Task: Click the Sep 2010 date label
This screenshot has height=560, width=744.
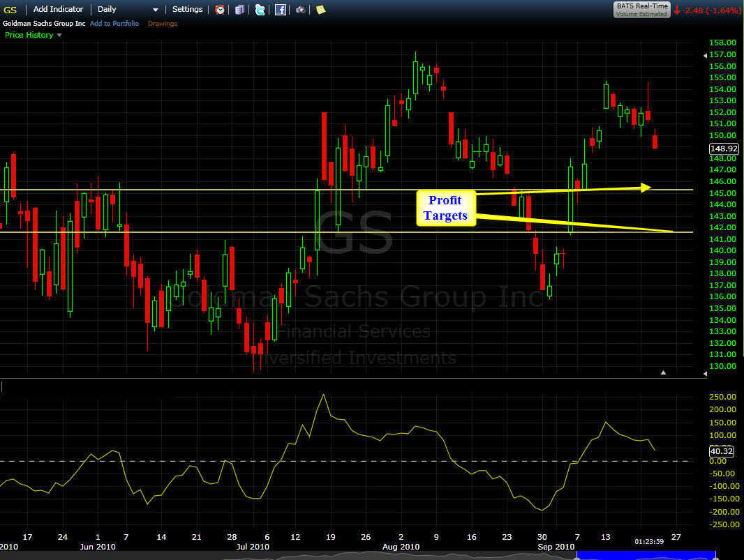Action: [556, 547]
